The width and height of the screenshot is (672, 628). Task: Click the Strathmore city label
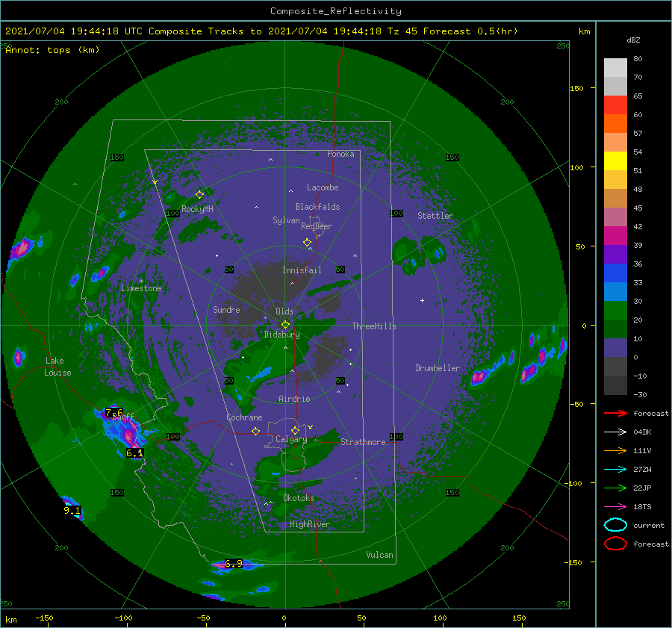(x=363, y=442)
